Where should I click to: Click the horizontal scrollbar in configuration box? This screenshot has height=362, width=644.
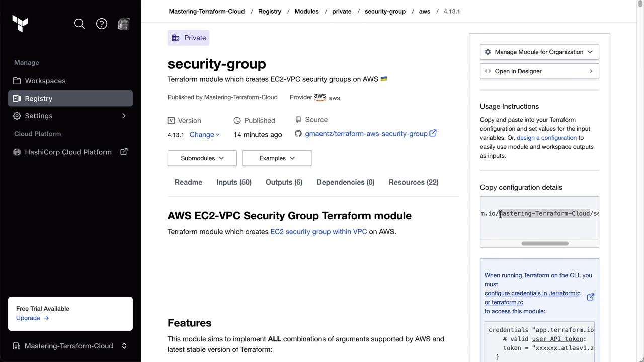point(545,244)
